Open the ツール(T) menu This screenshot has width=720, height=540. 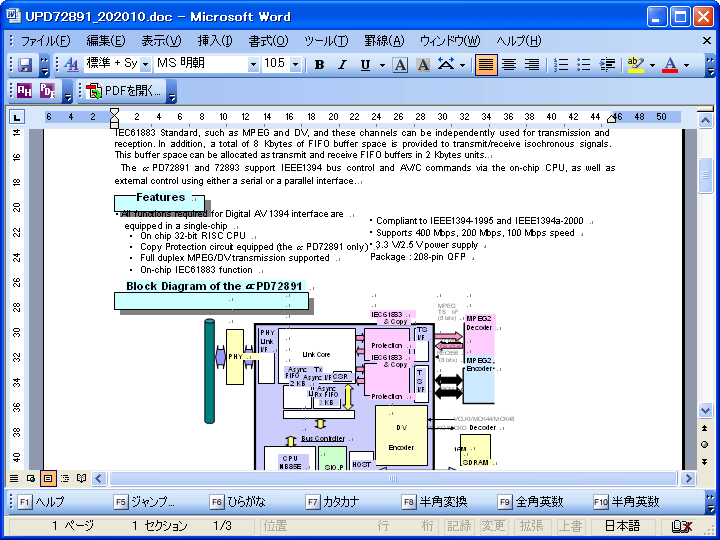click(326, 41)
